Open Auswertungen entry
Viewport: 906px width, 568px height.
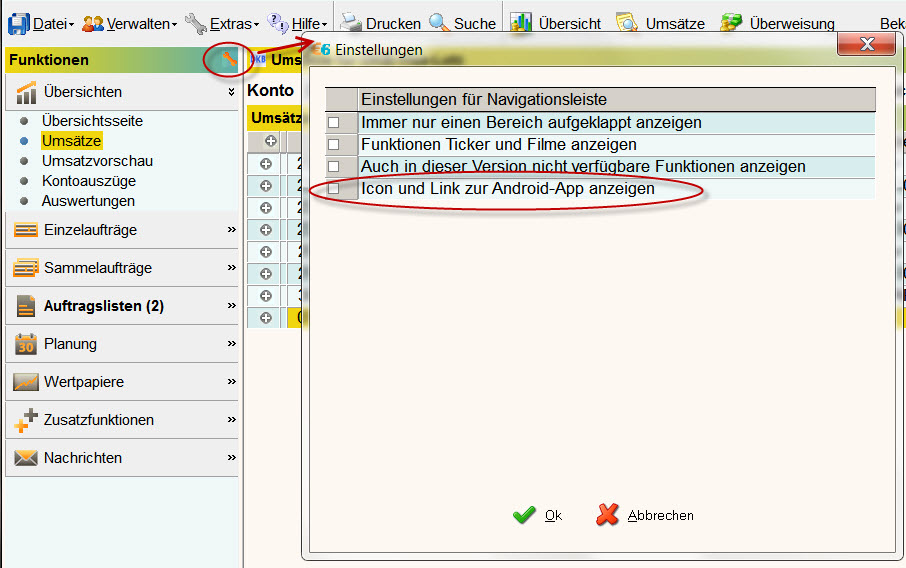[88, 201]
